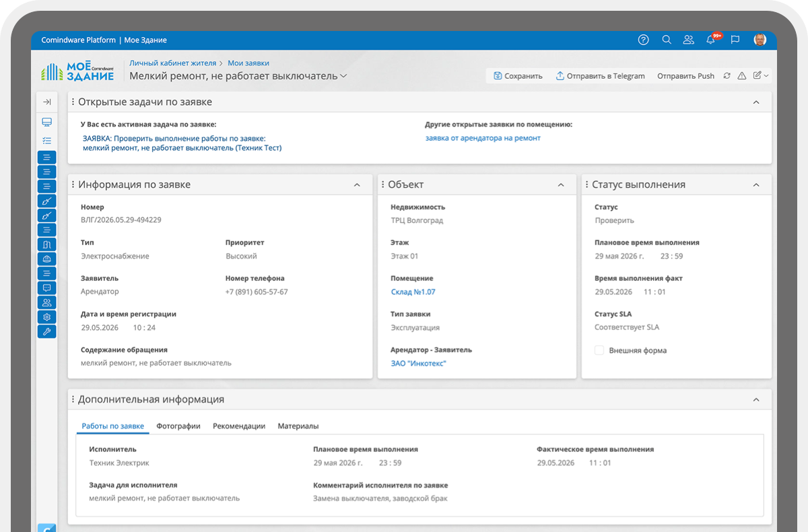This screenshot has width=808, height=532.
Task: Open notifications bell with 99+ badge
Action: 712,39
